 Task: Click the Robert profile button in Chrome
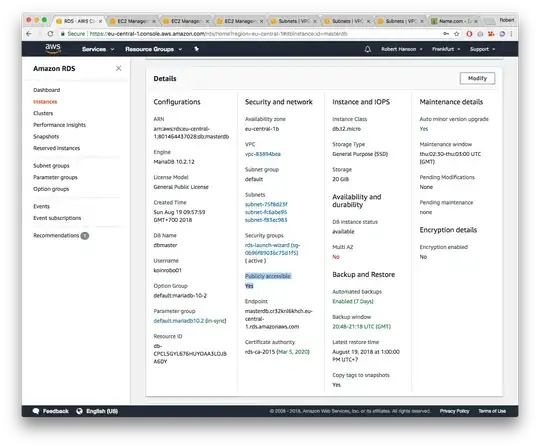507,20
